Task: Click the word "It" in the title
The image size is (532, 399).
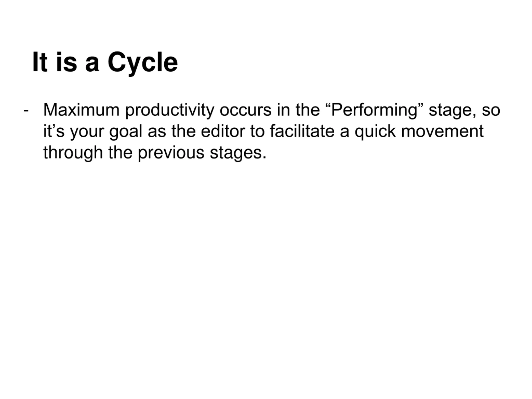Action: click(x=40, y=62)
